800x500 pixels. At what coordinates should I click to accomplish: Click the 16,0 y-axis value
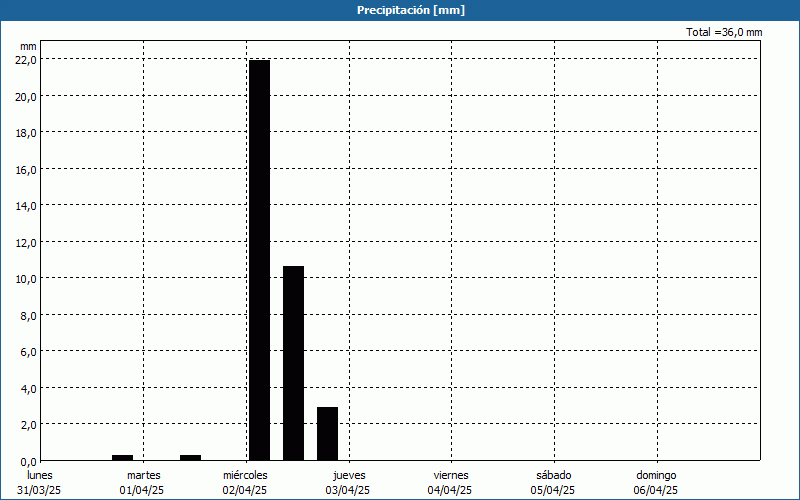26,170
